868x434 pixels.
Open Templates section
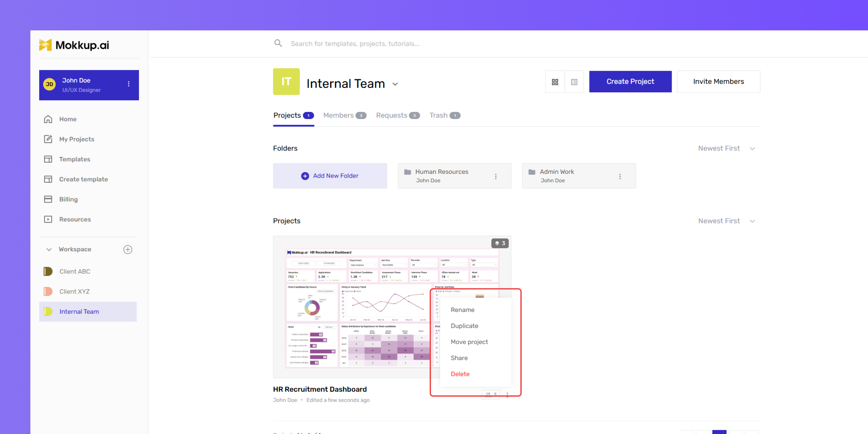pyautogui.click(x=74, y=159)
